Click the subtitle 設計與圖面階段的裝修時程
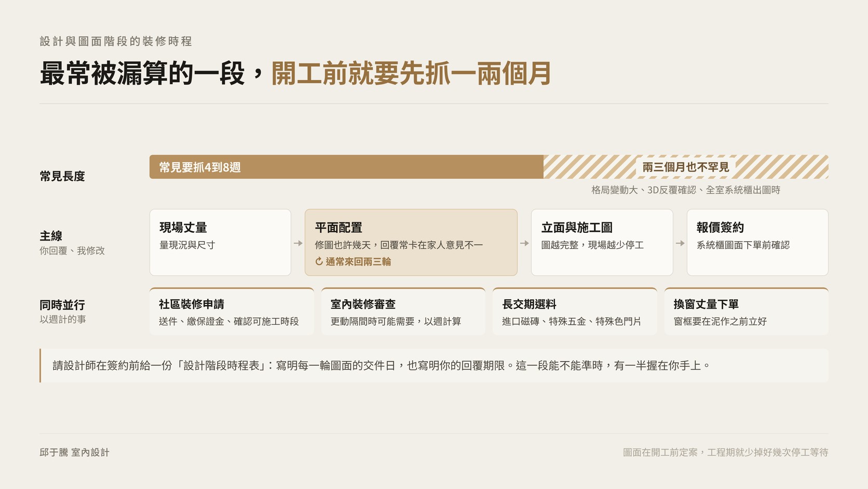This screenshot has width=868, height=489. pos(116,41)
